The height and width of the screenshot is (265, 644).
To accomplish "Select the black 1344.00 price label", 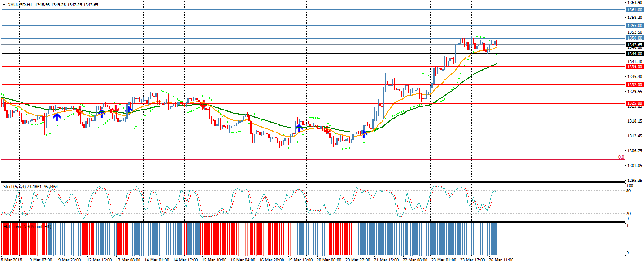I will 635,54.
